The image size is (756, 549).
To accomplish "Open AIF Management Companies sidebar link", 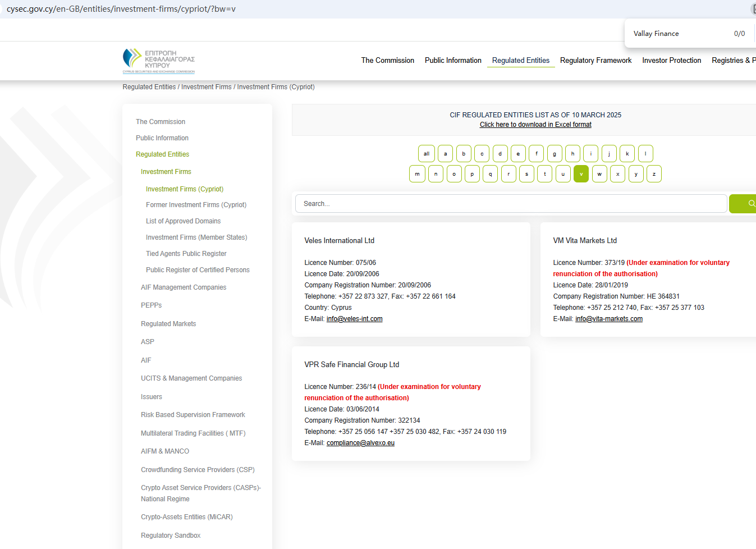I will (x=184, y=287).
